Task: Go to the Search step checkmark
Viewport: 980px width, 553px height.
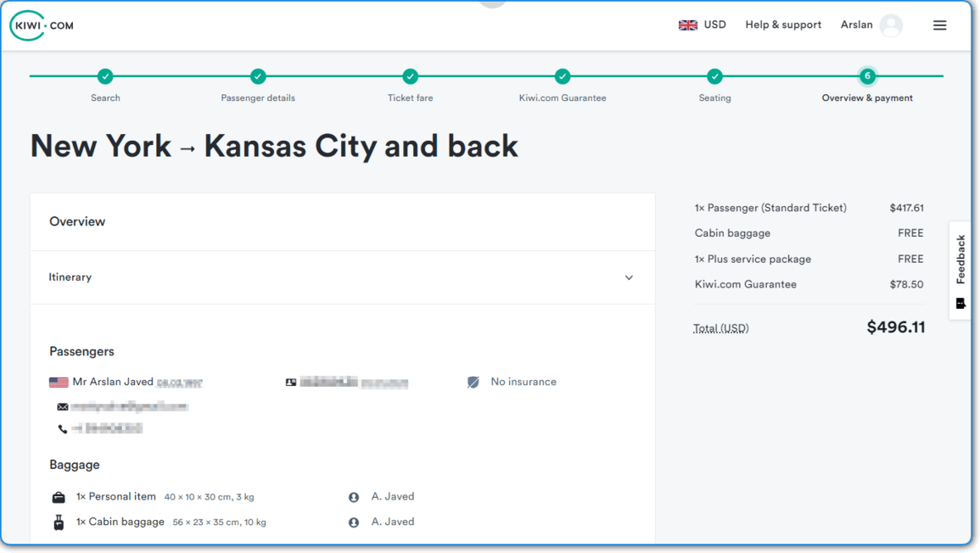Action: point(105,76)
